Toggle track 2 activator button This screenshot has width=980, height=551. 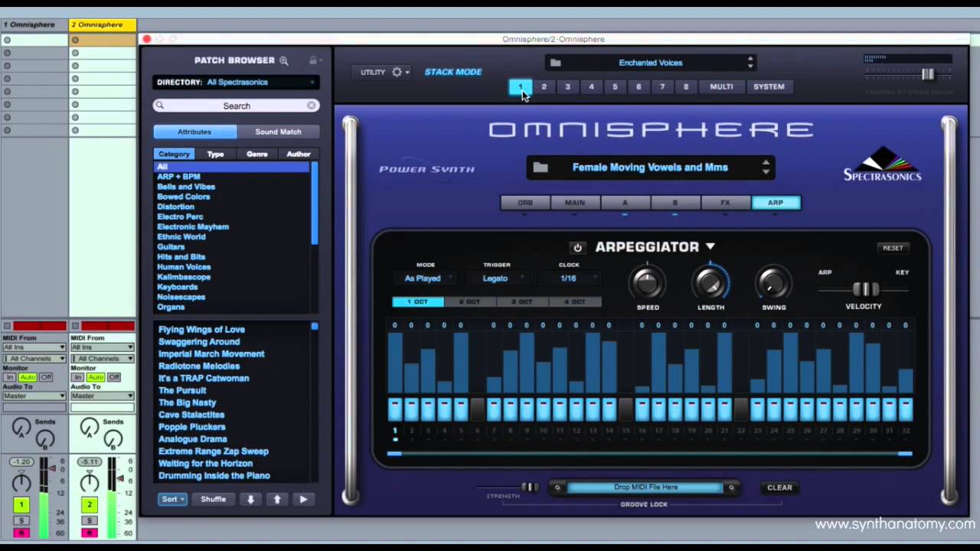[90, 505]
